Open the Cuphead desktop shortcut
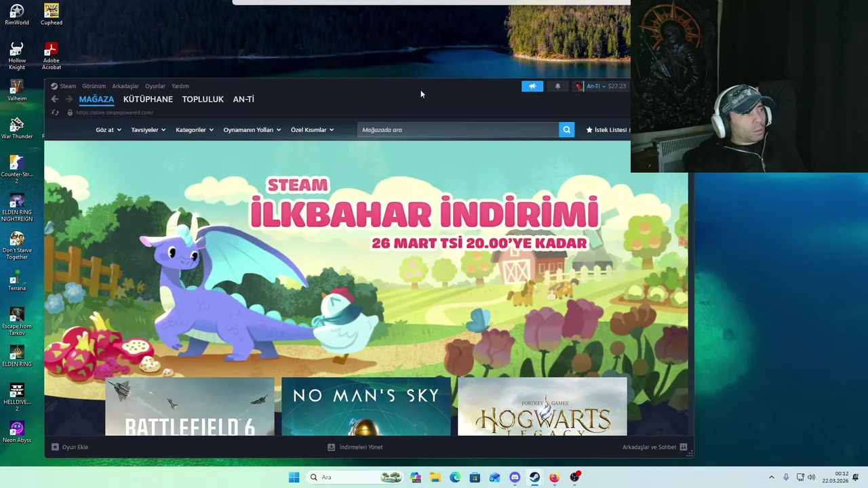Screen dimensions: 868x488 point(52,14)
